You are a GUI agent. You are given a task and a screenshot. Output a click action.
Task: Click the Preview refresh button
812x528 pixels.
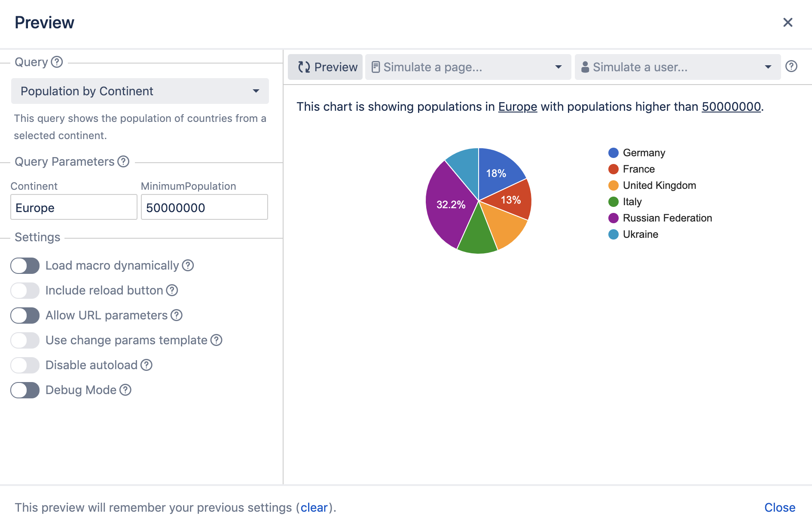click(325, 67)
